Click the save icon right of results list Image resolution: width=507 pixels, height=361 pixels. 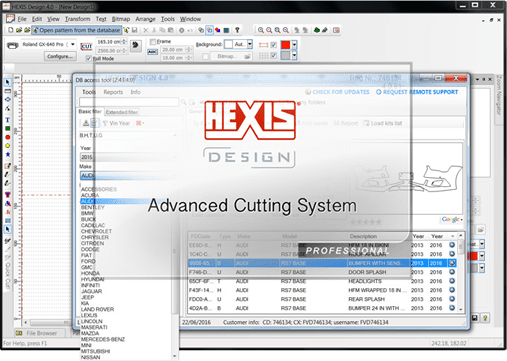tap(475, 318)
